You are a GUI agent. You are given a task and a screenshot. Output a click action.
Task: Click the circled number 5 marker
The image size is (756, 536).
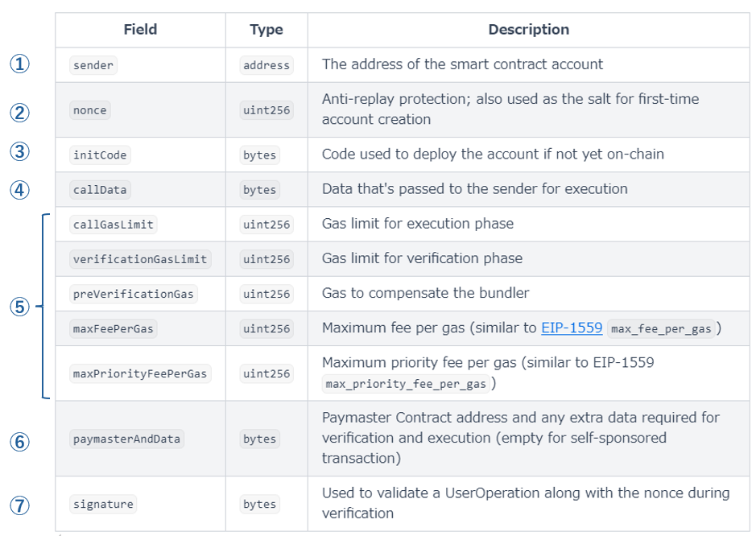click(x=20, y=307)
